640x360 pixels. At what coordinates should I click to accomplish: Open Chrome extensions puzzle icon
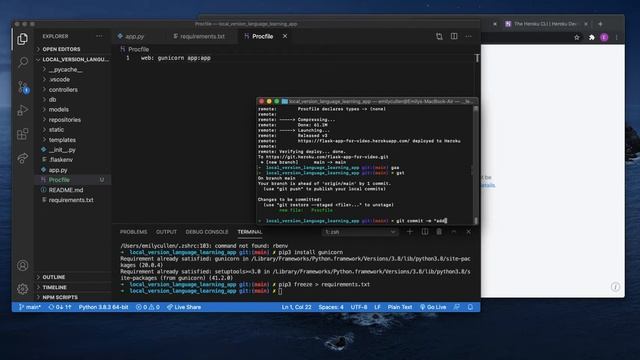click(x=591, y=38)
